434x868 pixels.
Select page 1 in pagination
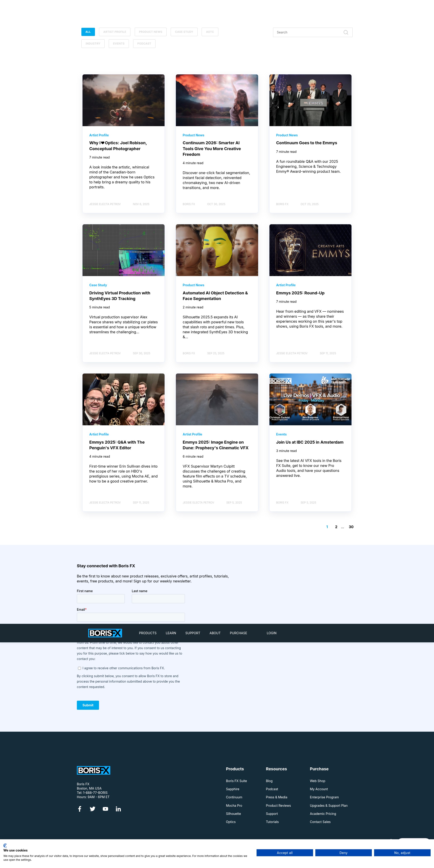coord(327,527)
